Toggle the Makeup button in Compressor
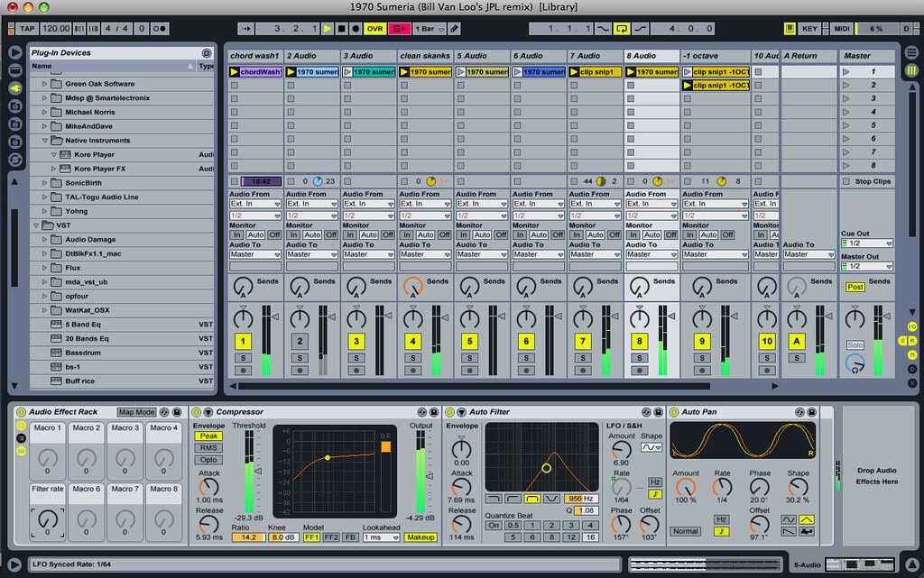This screenshot has width=924, height=578. click(x=420, y=537)
